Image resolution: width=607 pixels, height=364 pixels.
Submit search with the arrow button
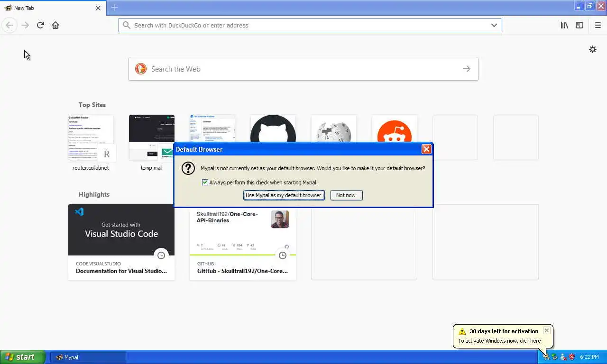(x=467, y=69)
